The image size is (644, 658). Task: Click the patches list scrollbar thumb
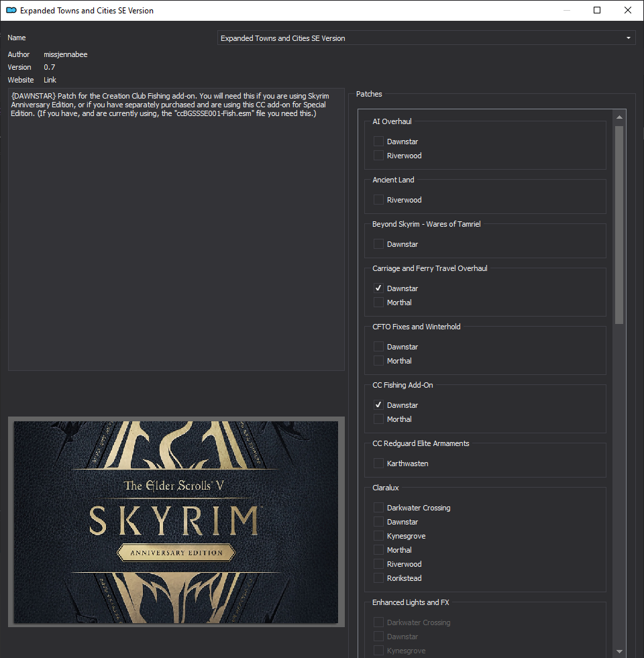coord(619,225)
